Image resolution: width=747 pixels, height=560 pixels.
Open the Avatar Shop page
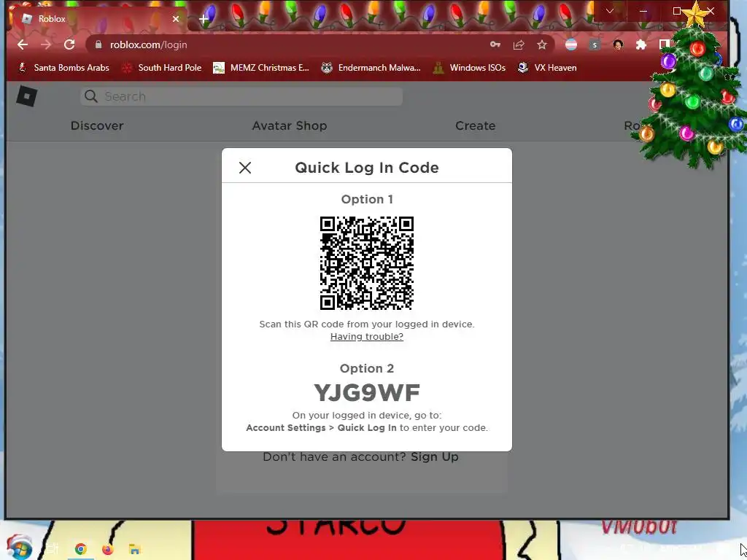pos(290,125)
